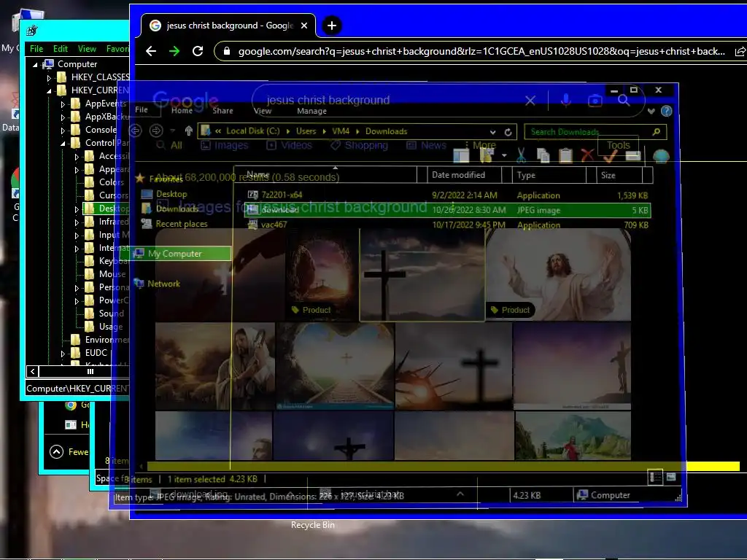
Task: Go back in the Explorer window
Action: (x=135, y=131)
